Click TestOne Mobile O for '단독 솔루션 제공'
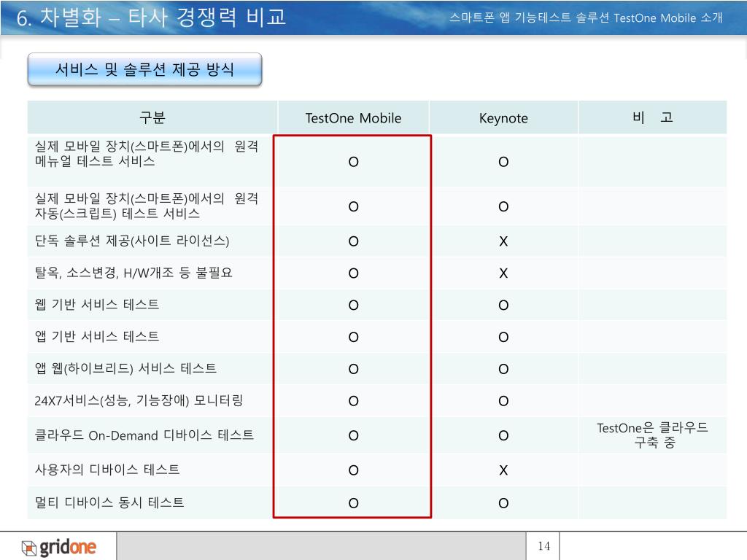The height and width of the screenshot is (560, 747). coord(354,241)
